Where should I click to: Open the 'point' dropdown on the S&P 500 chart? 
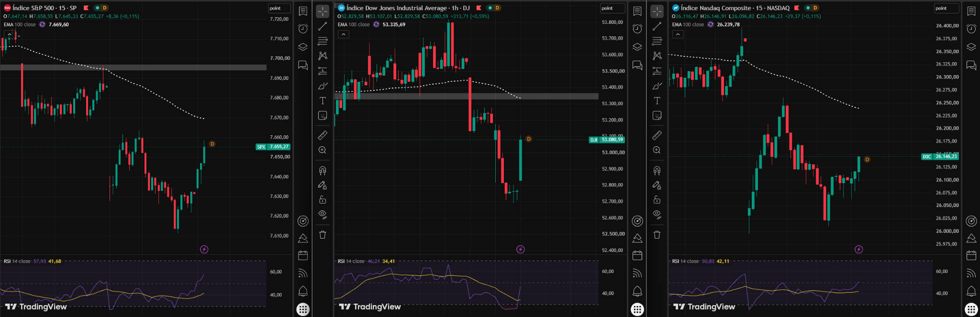click(x=279, y=8)
